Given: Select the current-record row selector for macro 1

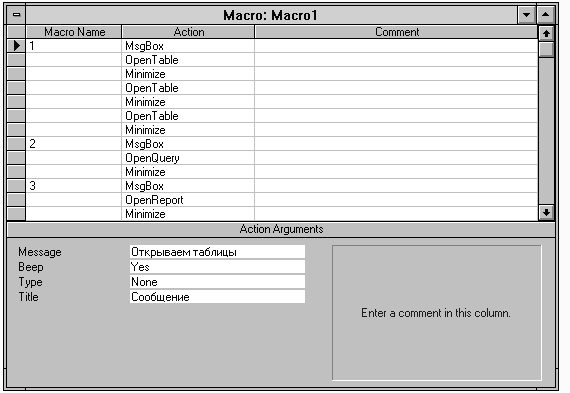Looking at the screenshot, I should pos(16,46).
